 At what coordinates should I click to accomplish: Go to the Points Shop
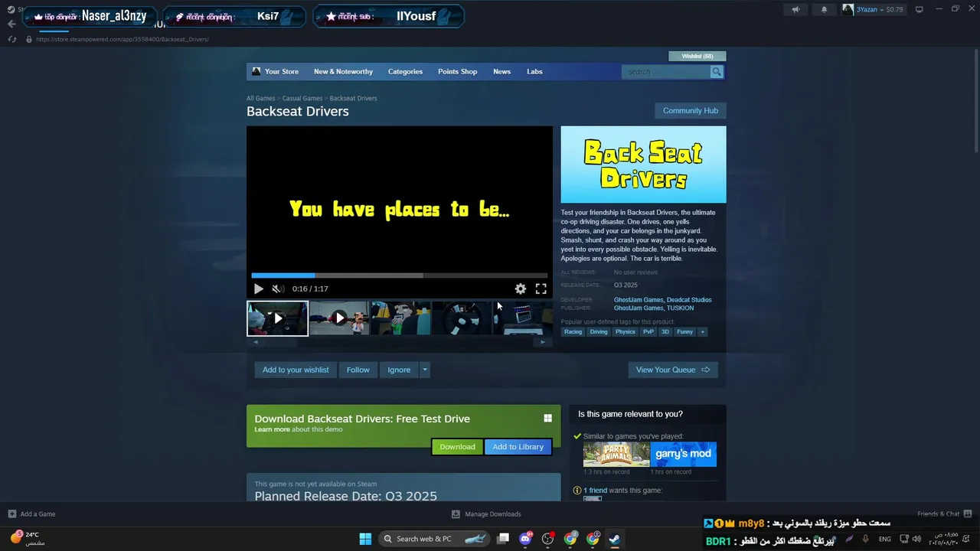pyautogui.click(x=457, y=72)
